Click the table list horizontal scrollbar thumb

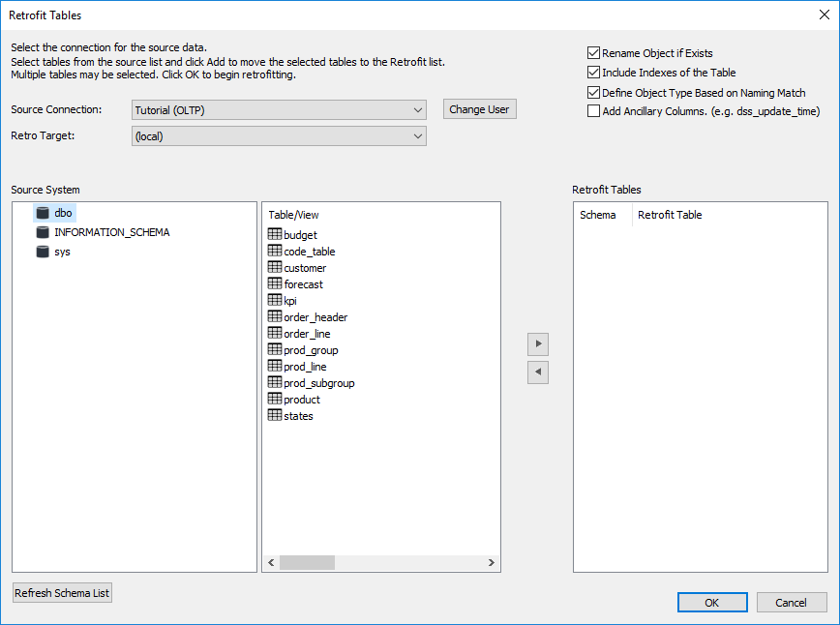307,562
